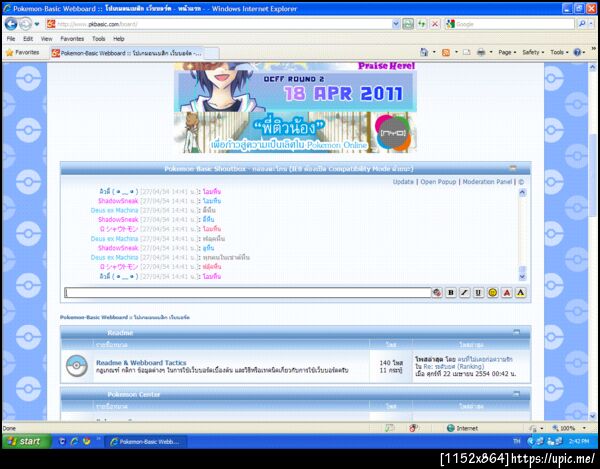Click the Pokemon-Basic Webb... taskbar button
Image resolution: width=600 pixels, height=469 pixels.
[x=145, y=441]
